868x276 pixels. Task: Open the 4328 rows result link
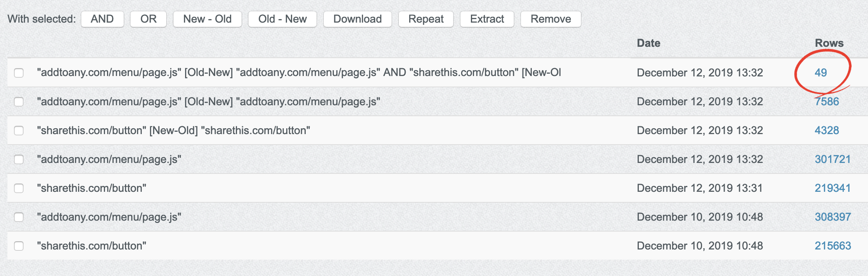(827, 130)
